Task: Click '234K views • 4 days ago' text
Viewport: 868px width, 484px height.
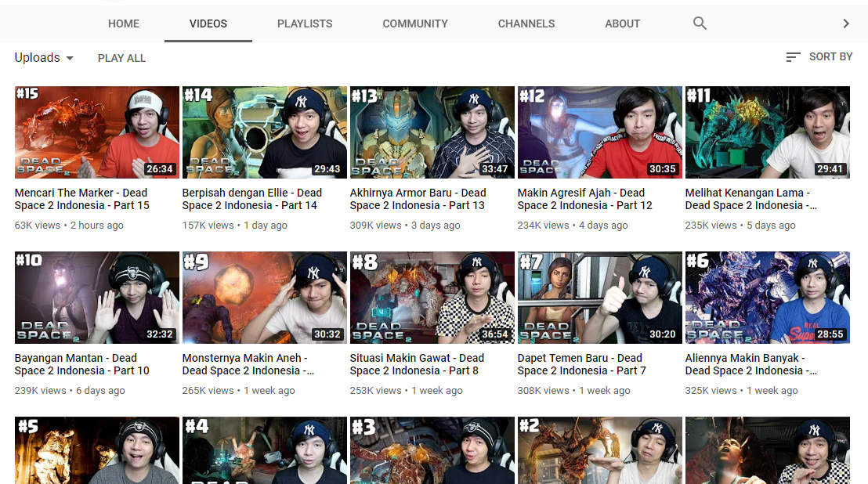Action: tap(573, 225)
